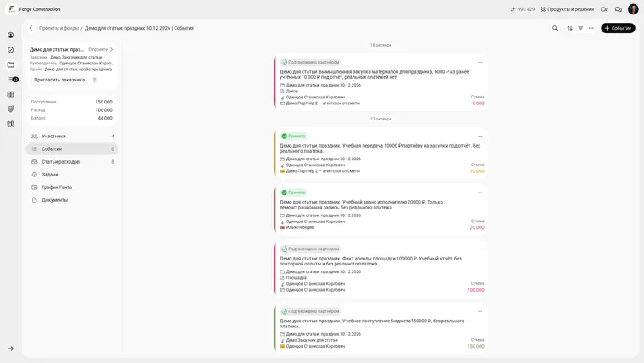Viewport: 644px width, 363px height.
Task: Click Принято status on 20 000 event
Action: [x=293, y=193]
